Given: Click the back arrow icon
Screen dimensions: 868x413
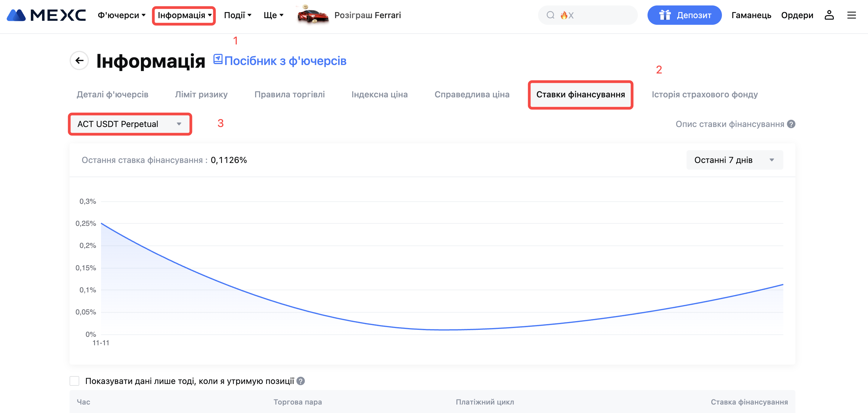Looking at the screenshot, I should 79,61.
